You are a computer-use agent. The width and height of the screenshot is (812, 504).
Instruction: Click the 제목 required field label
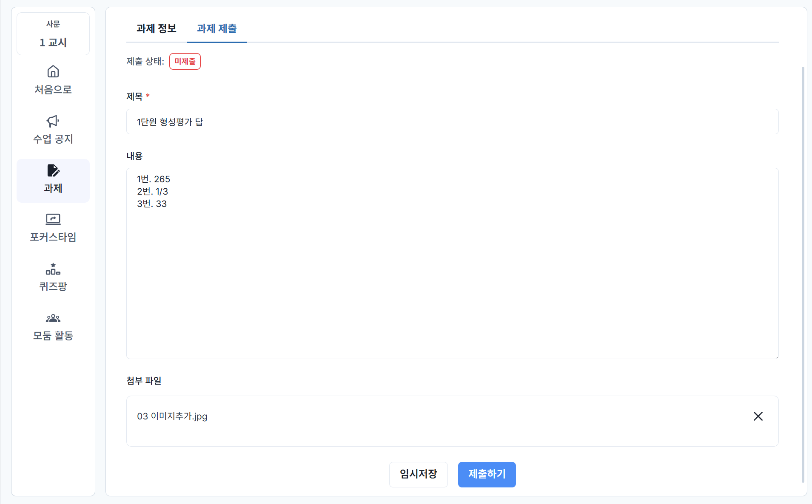tap(135, 96)
